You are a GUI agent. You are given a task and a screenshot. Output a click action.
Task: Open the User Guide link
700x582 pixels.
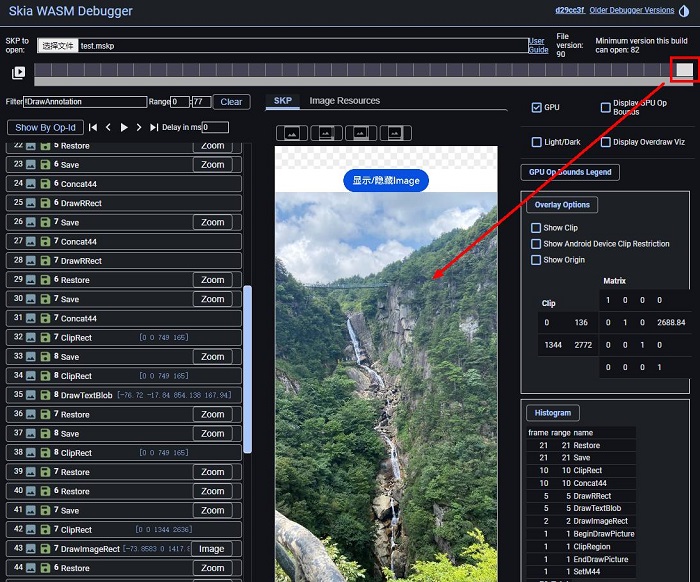click(538, 45)
